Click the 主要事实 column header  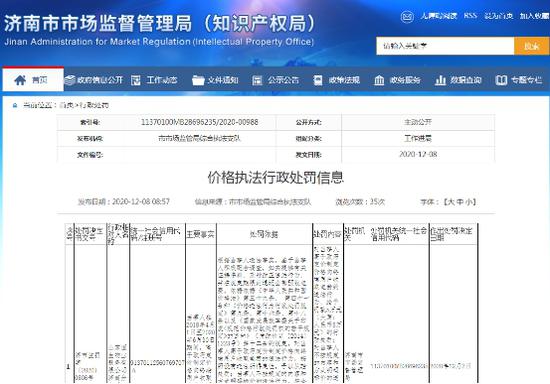point(200,234)
